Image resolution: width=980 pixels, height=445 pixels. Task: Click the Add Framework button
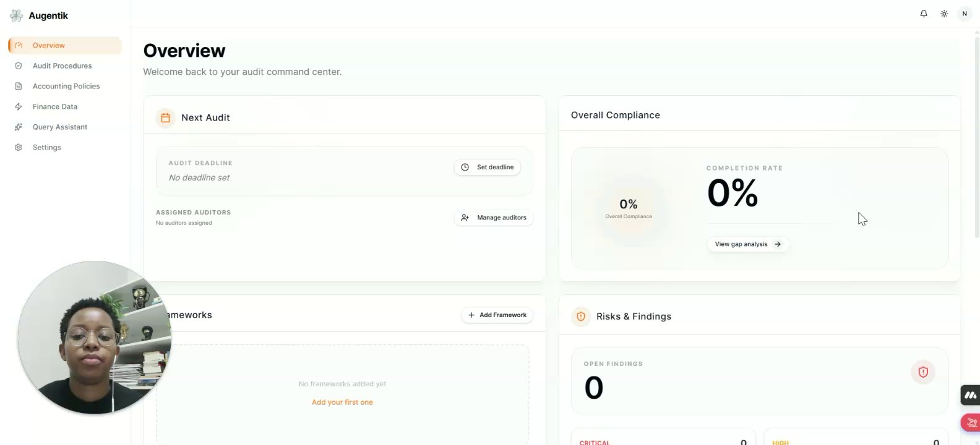(x=497, y=315)
